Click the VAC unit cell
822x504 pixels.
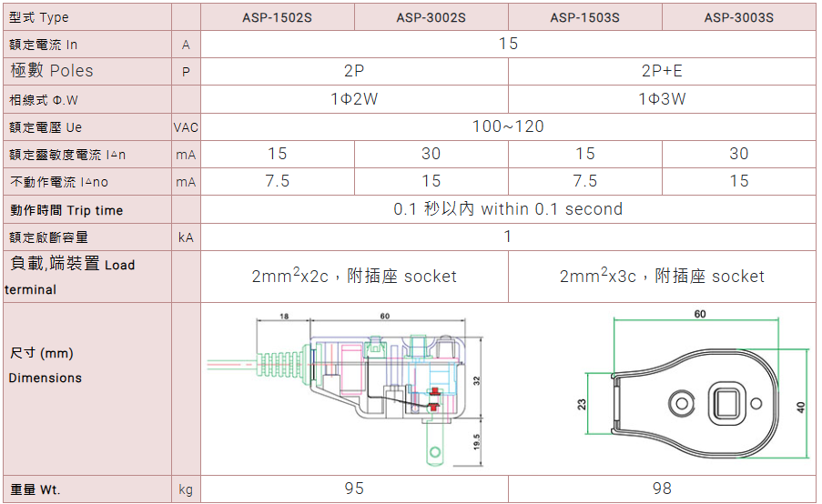click(186, 127)
